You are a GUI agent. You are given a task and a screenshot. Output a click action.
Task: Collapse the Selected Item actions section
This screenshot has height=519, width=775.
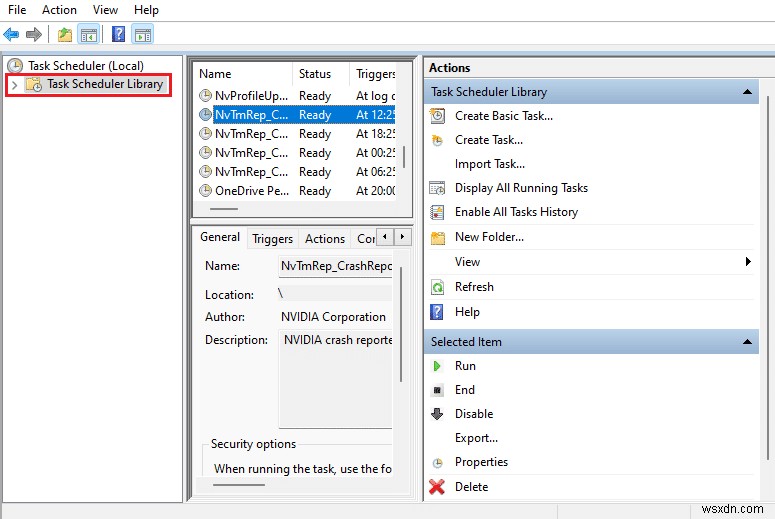(747, 342)
